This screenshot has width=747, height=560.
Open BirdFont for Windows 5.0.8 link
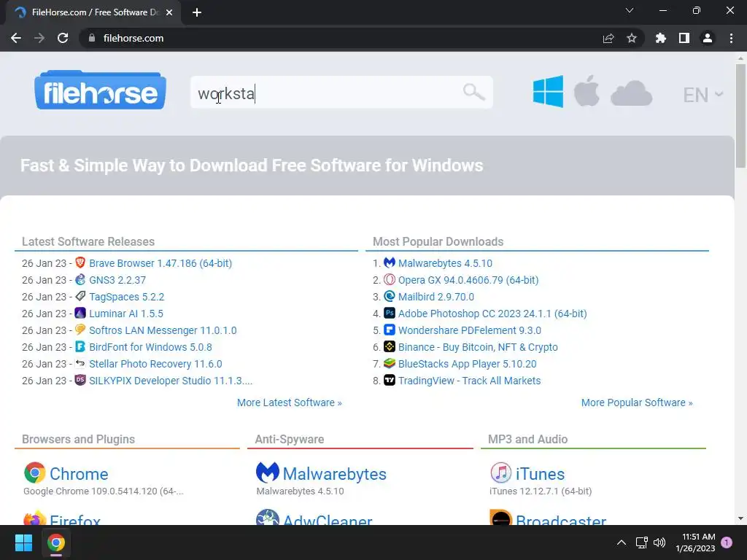pos(150,347)
